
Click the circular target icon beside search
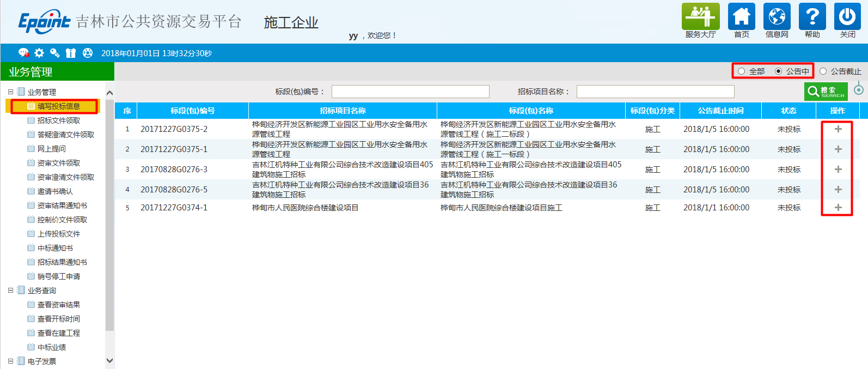point(859,89)
